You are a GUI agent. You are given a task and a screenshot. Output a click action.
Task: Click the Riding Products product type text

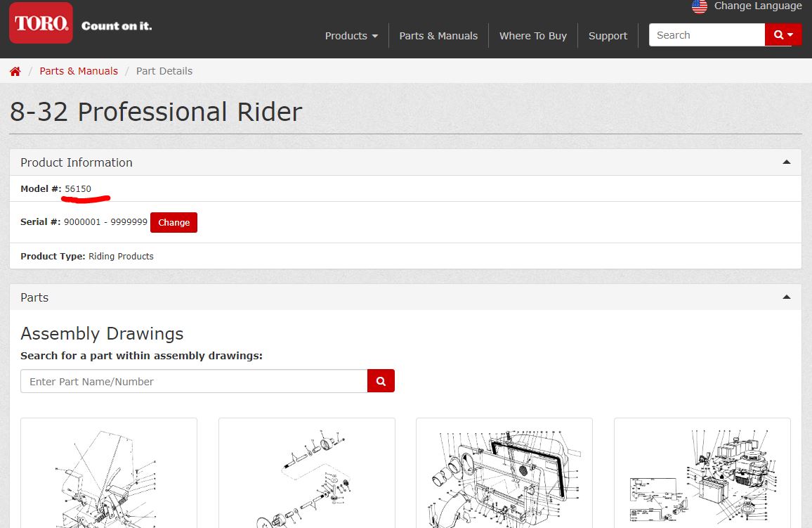point(122,256)
